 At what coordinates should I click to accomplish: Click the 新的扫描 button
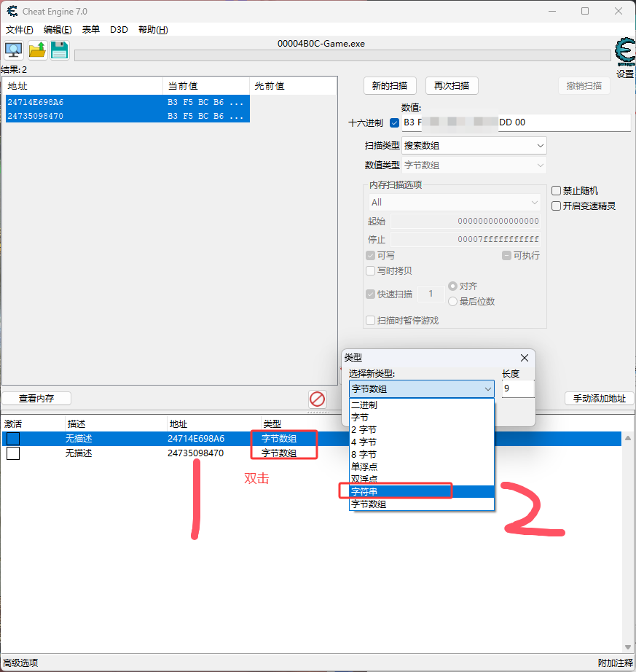point(390,86)
